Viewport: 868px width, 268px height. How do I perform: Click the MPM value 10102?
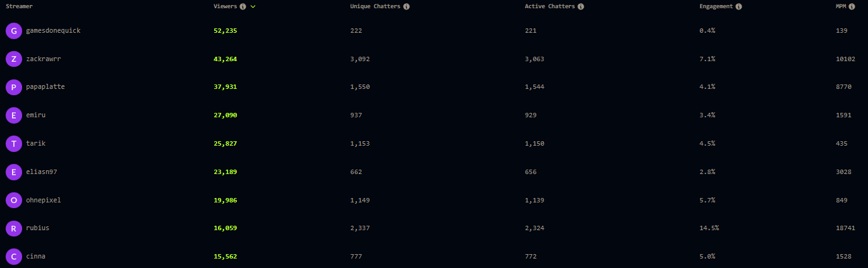click(x=845, y=59)
